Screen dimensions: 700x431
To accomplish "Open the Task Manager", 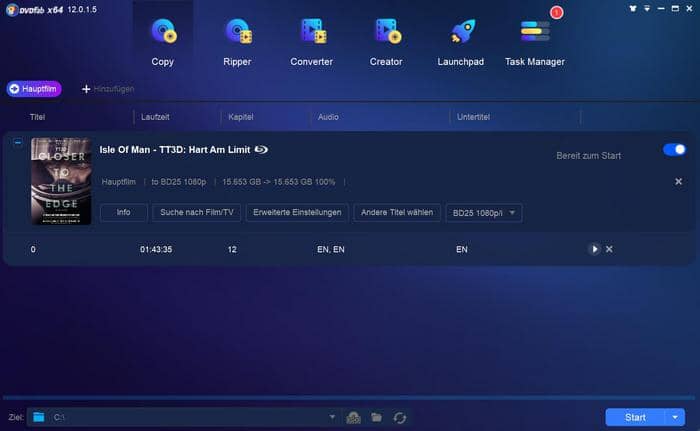I will (535, 42).
